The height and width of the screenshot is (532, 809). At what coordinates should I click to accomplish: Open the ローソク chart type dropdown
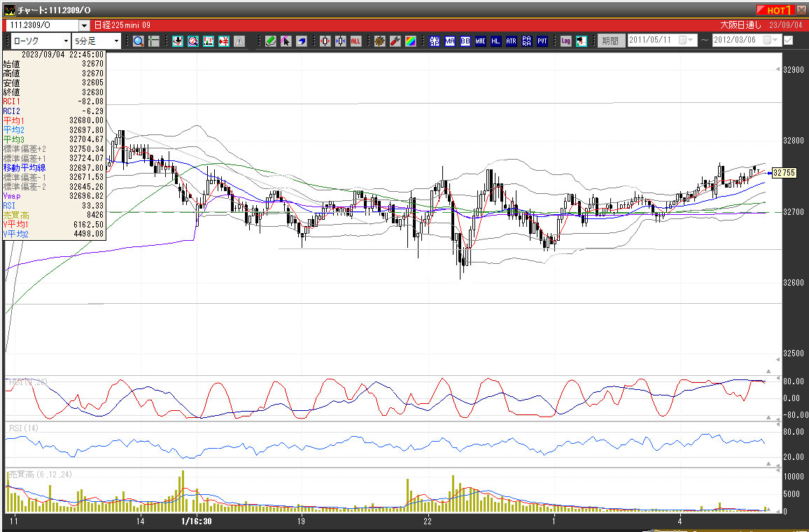[41, 41]
